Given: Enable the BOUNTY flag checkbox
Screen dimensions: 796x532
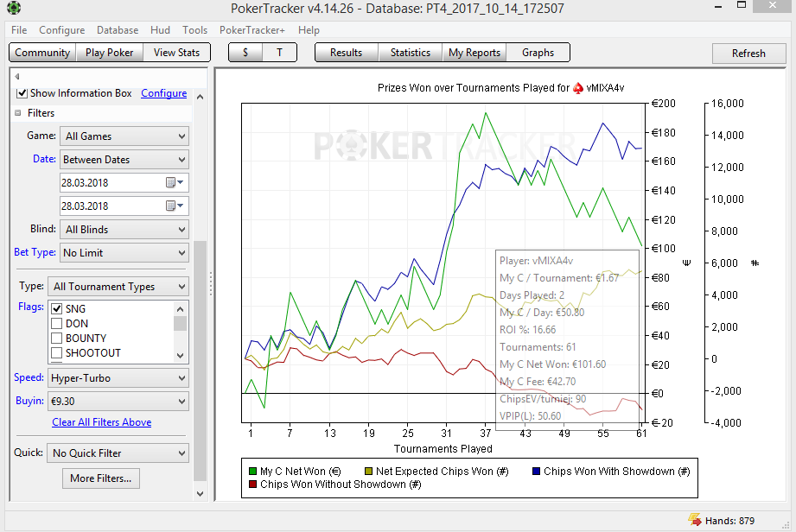Looking at the screenshot, I should (57, 339).
